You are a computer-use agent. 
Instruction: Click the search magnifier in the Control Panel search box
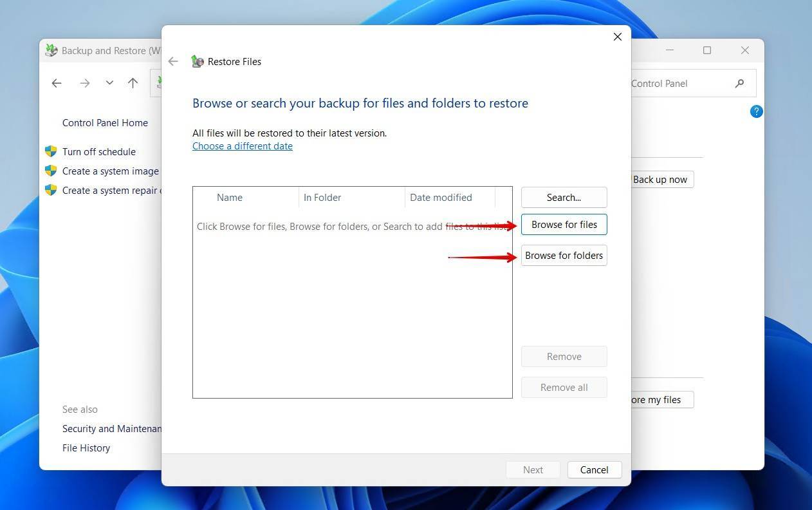coord(739,83)
